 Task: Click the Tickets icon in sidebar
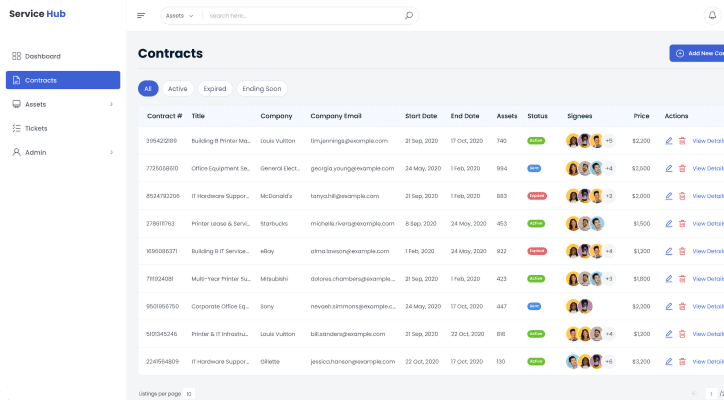16,128
